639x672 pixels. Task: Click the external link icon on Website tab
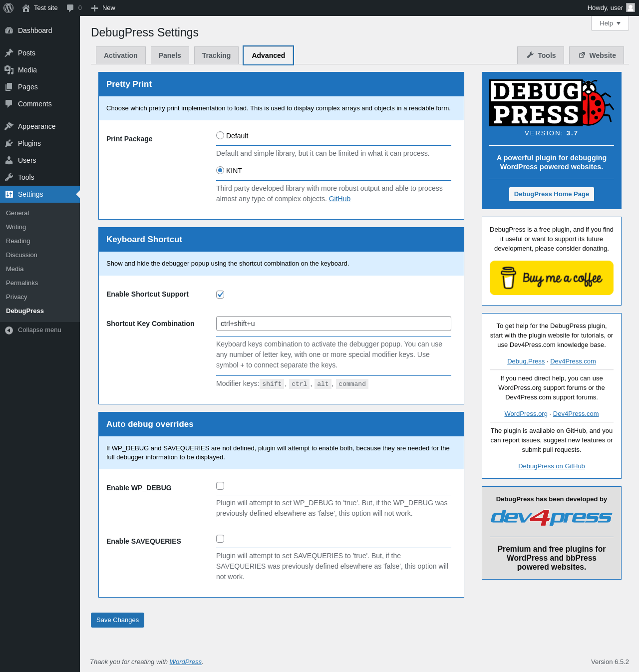582,55
